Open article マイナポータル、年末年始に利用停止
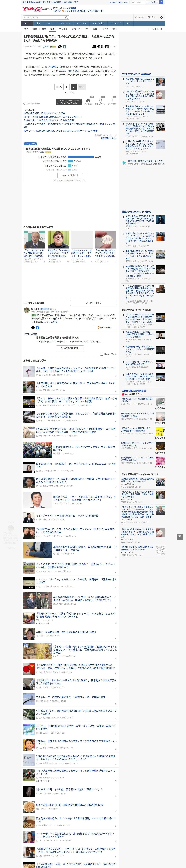Viewport: 186px width, 868px height. [67, 516]
